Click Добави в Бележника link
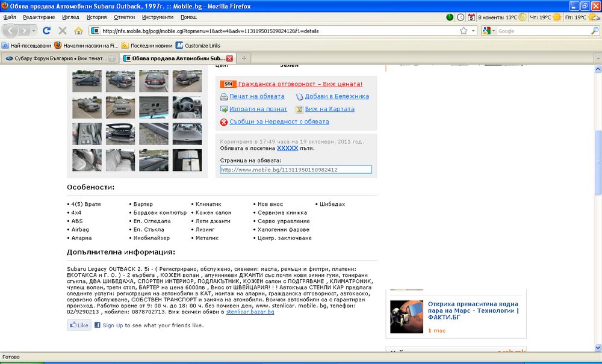Viewport: 602px width, 364px height. point(337,96)
